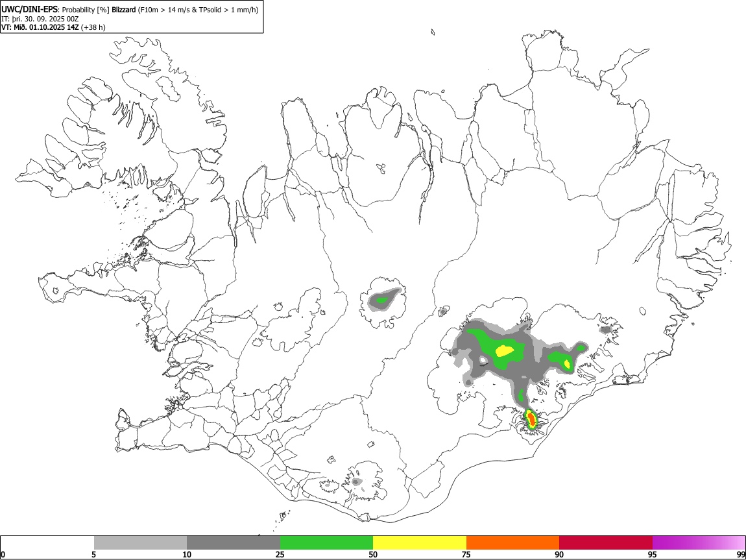Click the large yellow patch in the southeast glacier
Screen dimensions: 746x560
point(505,351)
